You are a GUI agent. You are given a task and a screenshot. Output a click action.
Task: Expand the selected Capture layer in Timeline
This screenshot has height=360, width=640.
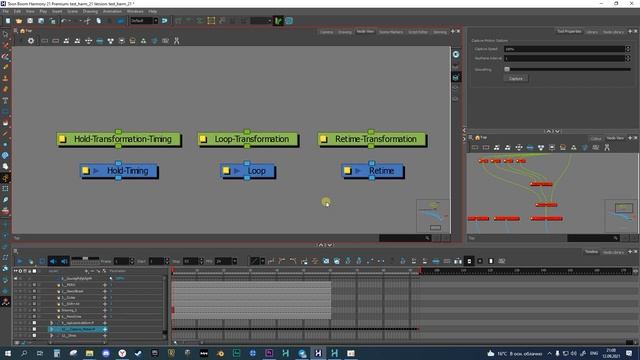(x=51, y=329)
